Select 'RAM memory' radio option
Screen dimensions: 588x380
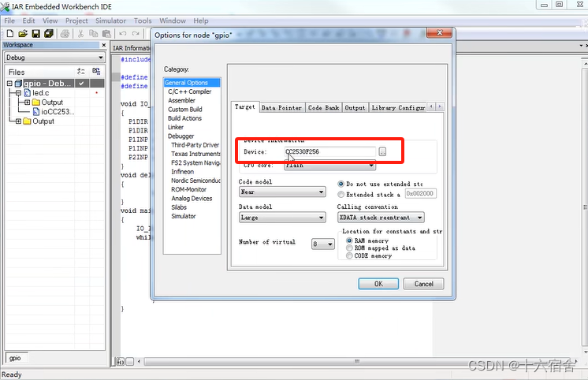tap(349, 240)
